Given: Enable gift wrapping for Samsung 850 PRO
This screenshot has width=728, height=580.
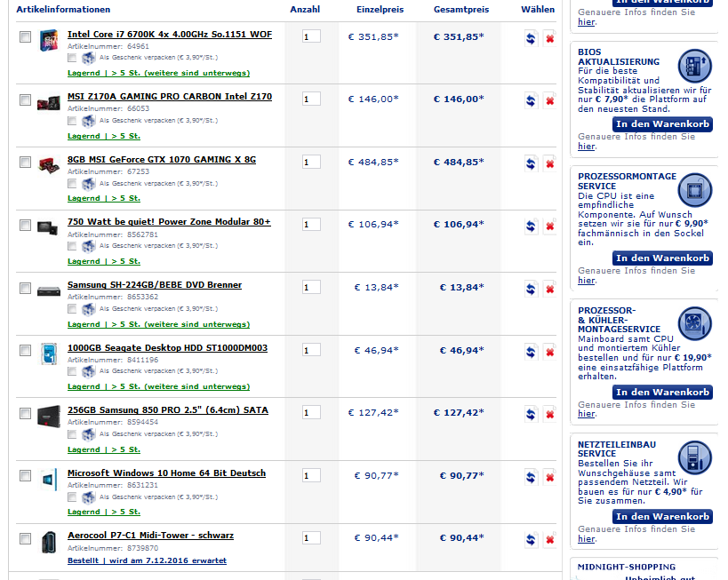Looking at the screenshot, I should point(72,434).
